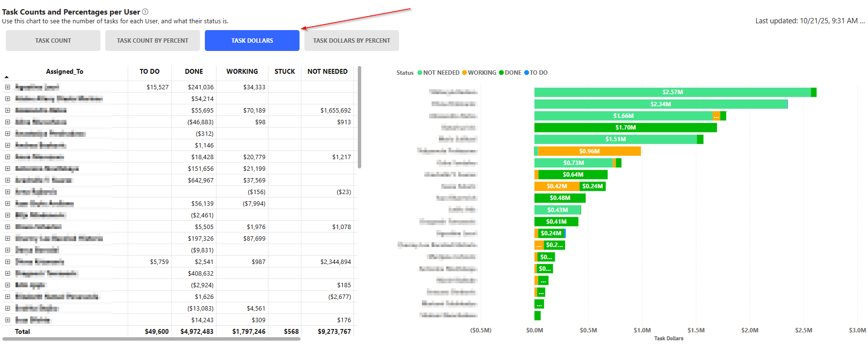Screen dimensions: 868x345
Task: Click the TASK DOLLARS button
Action: (252, 41)
